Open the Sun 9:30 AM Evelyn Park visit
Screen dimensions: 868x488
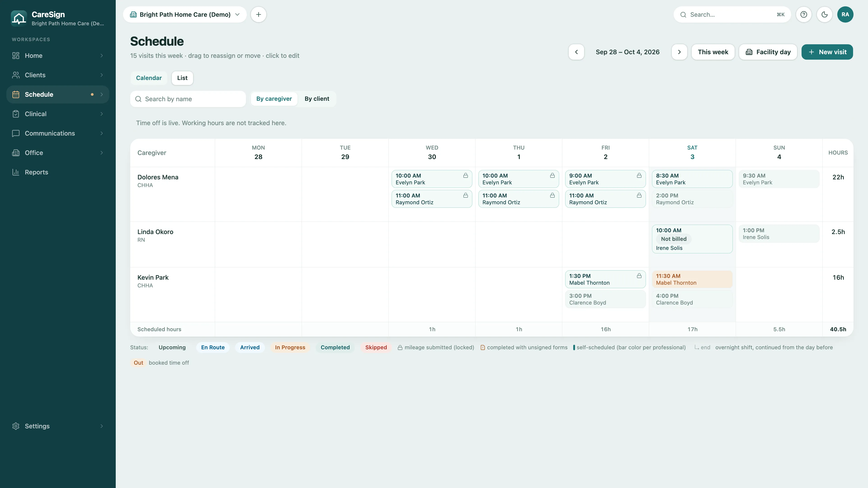[x=779, y=179]
